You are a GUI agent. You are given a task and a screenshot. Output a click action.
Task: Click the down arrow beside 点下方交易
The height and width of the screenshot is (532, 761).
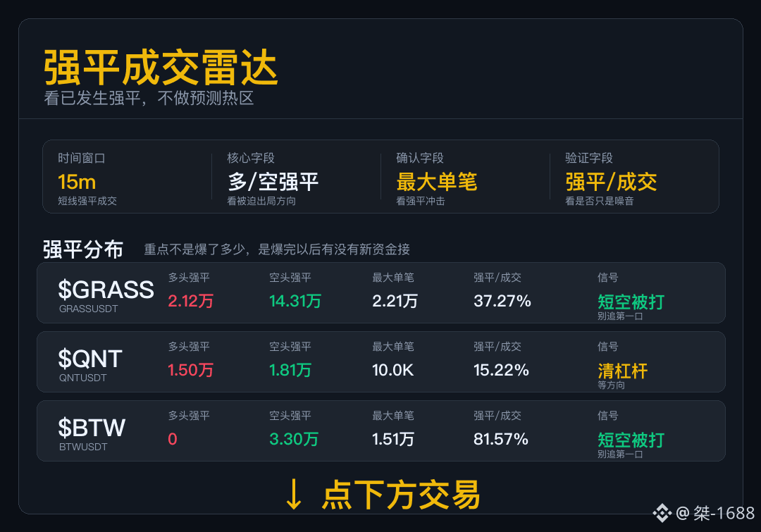tap(293, 494)
